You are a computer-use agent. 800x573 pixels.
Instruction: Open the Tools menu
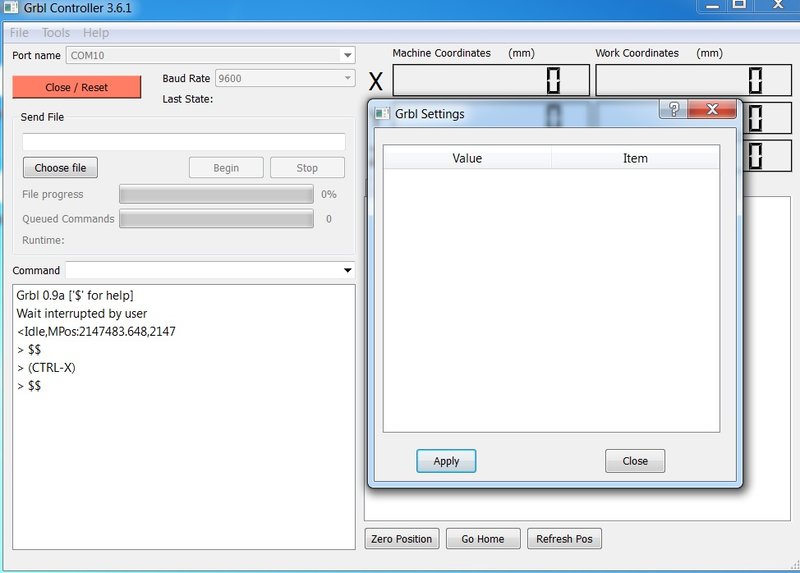[x=56, y=33]
